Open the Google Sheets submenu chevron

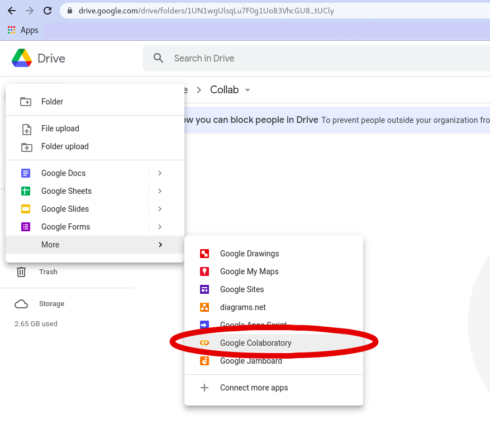(x=161, y=191)
